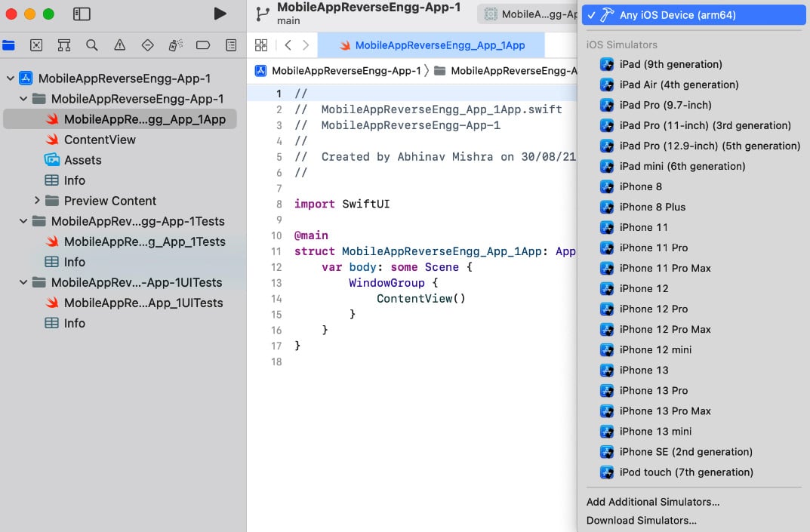Screen dimensions: 810x532
Task: Open the Test navigator diamond icon
Action: pyautogui.click(x=148, y=45)
